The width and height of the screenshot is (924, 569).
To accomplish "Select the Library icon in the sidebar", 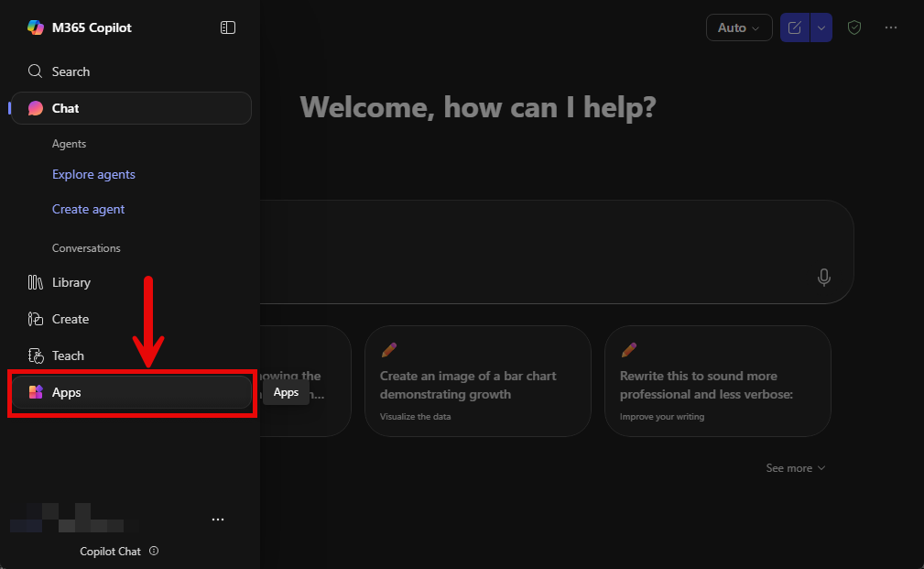I will pyautogui.click(x=36, y=282).
